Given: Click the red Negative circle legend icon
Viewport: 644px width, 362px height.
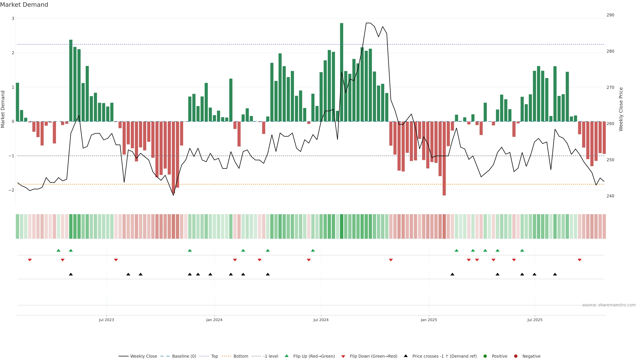Looking at the screenshot, I should pyautogui.click(x=516, y=356).
